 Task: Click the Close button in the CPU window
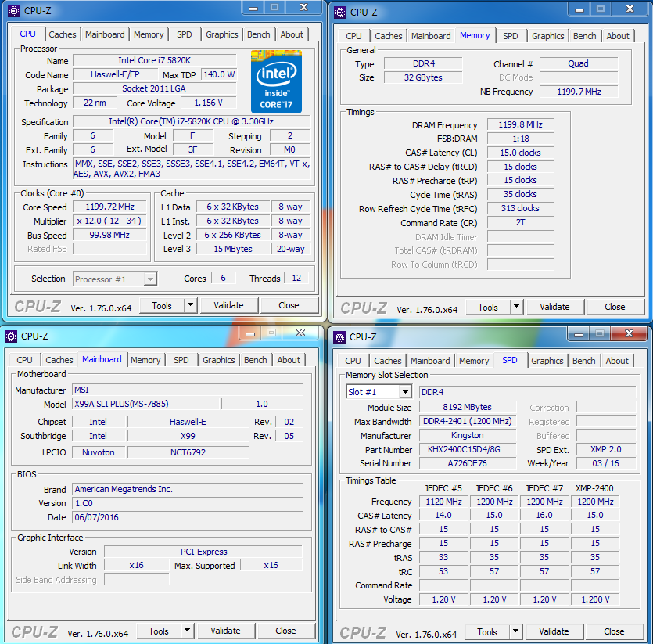point(289,305)
